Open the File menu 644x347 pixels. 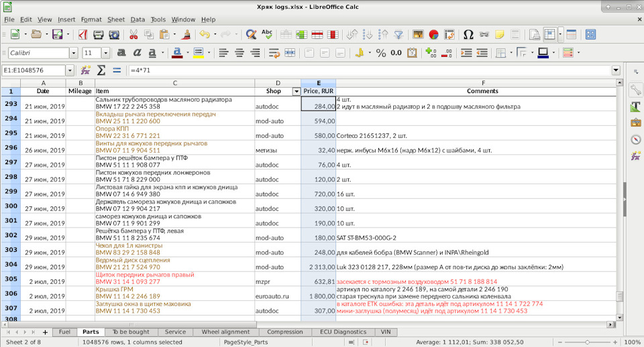click(9, 19)
